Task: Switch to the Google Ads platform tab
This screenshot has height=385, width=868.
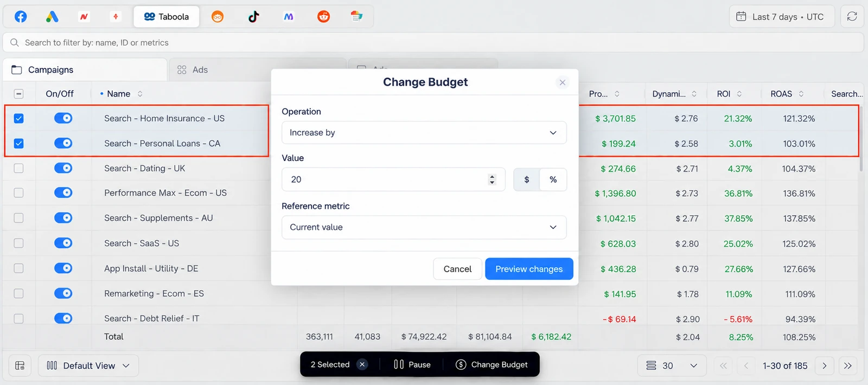Action: click(x=52, y=17)
